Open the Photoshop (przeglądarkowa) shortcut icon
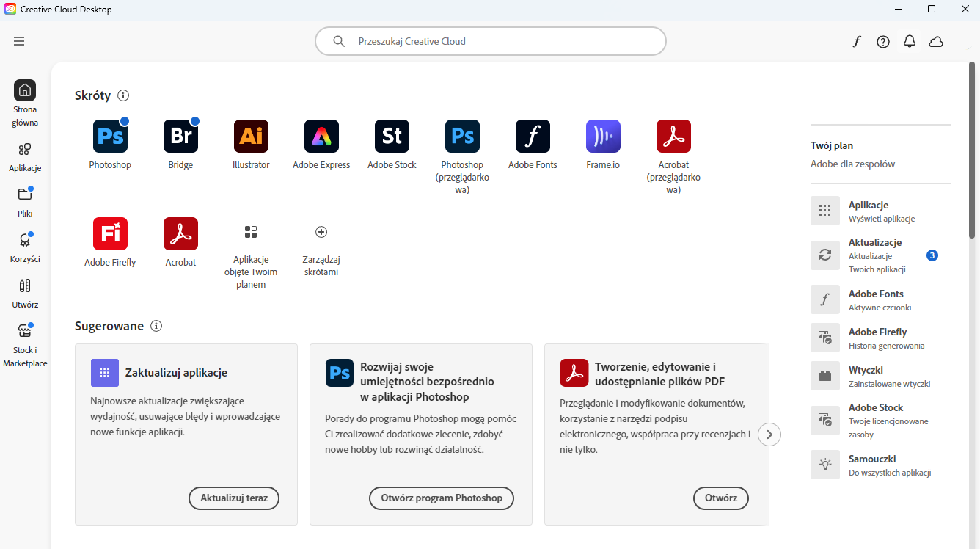 (x=462, y=137)
